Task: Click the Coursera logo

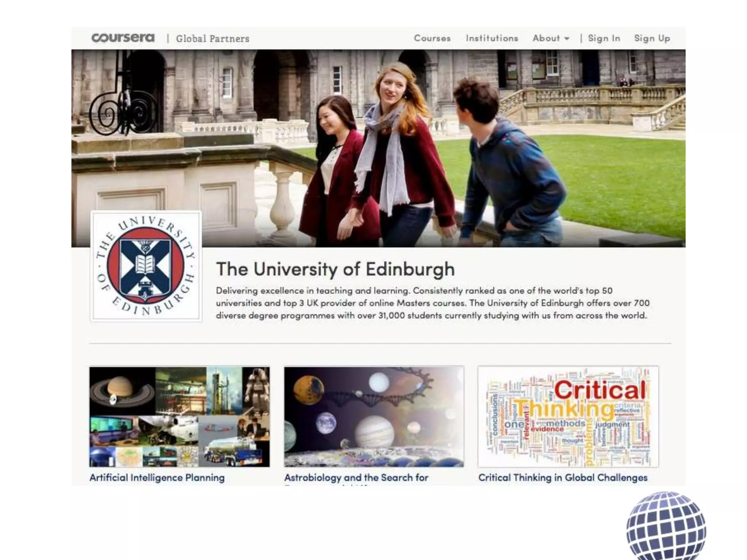Action: [123, 38]
